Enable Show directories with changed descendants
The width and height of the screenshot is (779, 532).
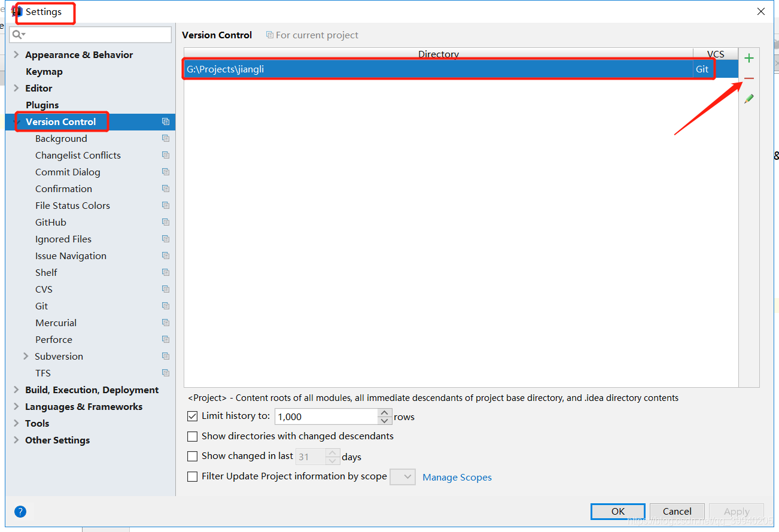[x=192, y=436]
